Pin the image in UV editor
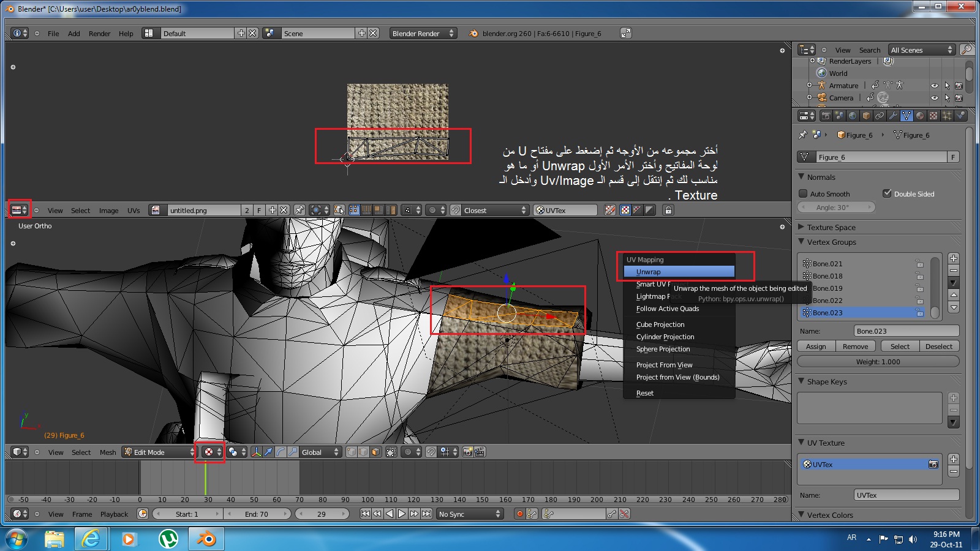The width and height of the screenshot is (980, 551). tap(300, 210)
